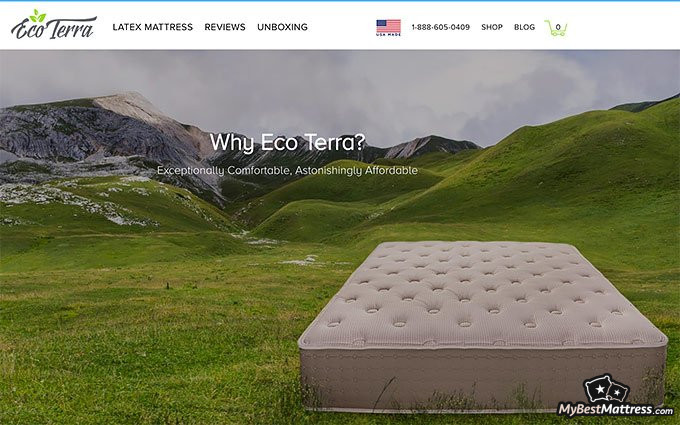
Task: Click the "Why Eco Terra?" heading
Action: click(288, 142)
